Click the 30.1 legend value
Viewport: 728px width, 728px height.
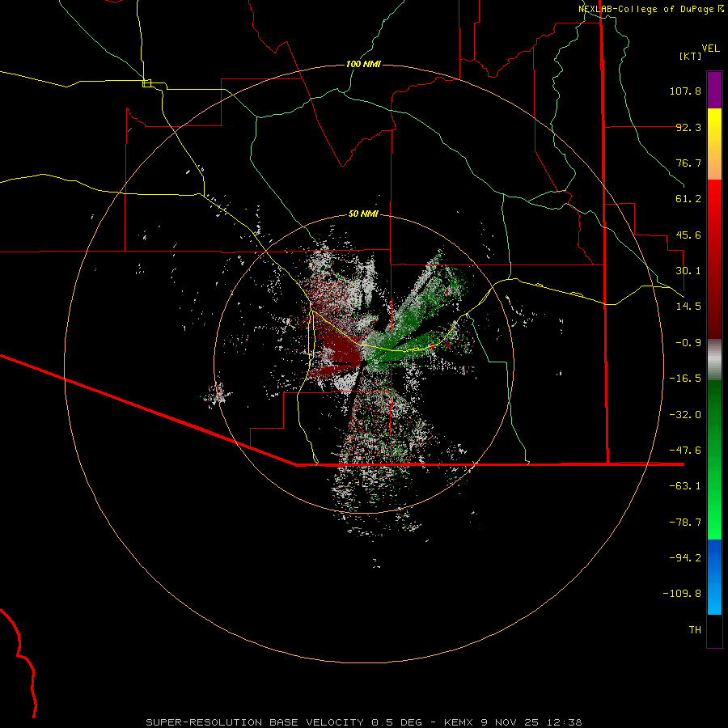pos(688,271)
